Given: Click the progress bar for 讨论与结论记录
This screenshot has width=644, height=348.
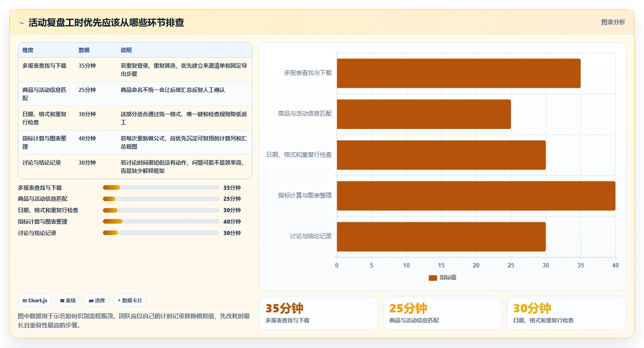Looking at the screenshot, I should point(161,233).
